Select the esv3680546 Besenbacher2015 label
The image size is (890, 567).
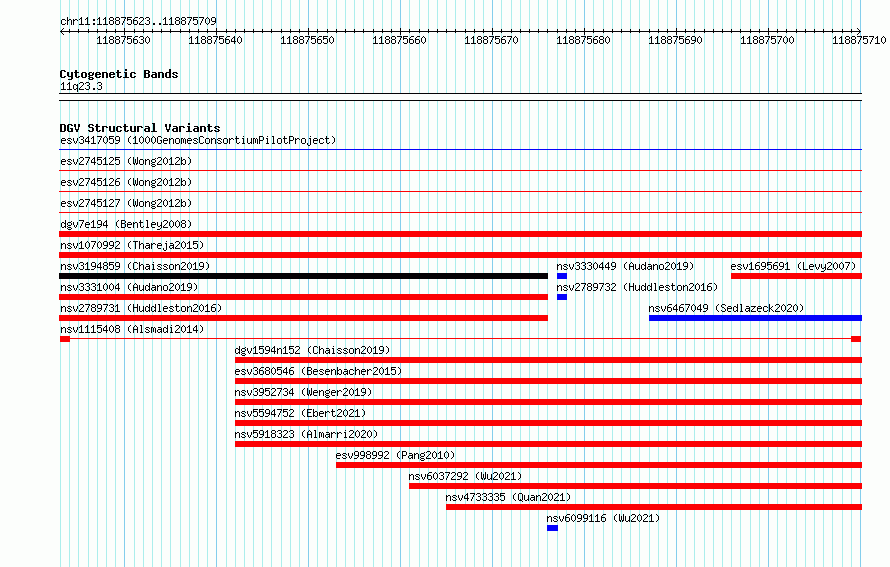[x=318, y=371]
